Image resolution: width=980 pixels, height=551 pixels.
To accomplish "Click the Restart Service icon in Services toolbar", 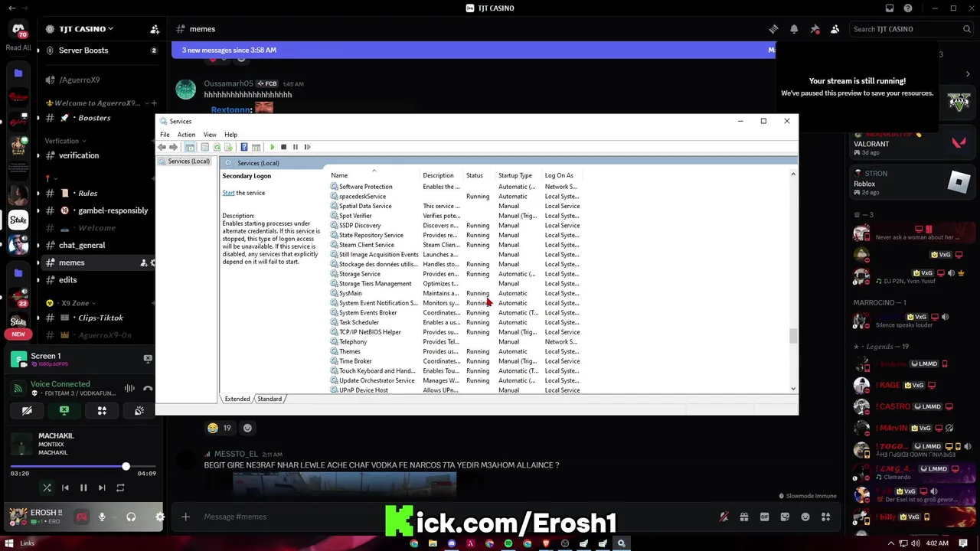I will click(307, 147).
